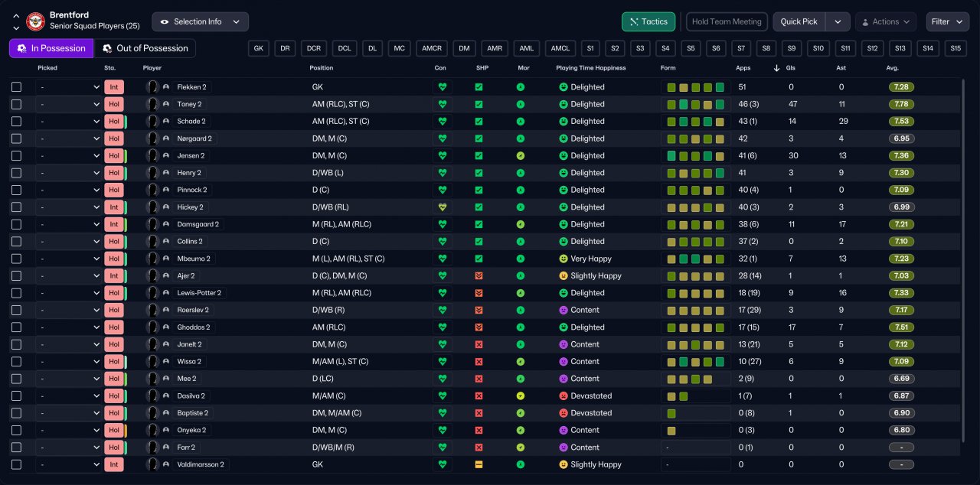Image resolution: width=980 pixels, height=485 pixels.
Task: Open the Picked dropdown for Toney
Action: [69, 104]
